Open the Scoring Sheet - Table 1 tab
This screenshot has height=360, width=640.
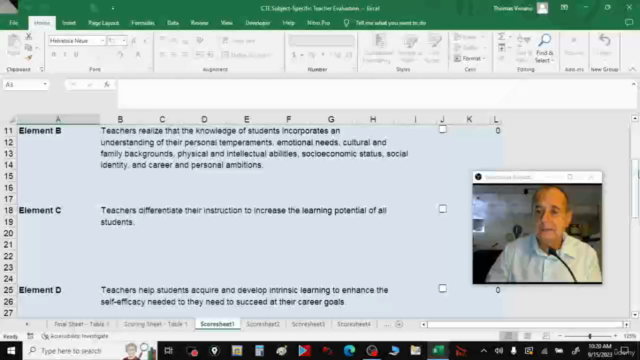pos(155,324)
